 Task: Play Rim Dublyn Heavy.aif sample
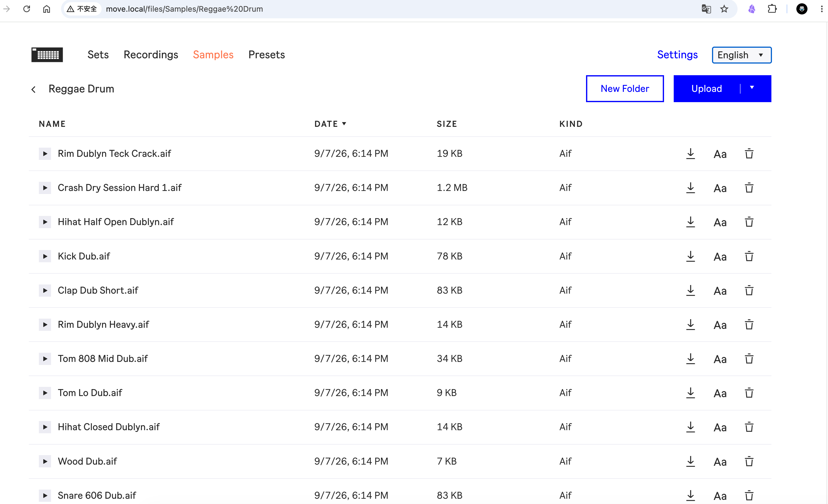click(x=45, y=325)
